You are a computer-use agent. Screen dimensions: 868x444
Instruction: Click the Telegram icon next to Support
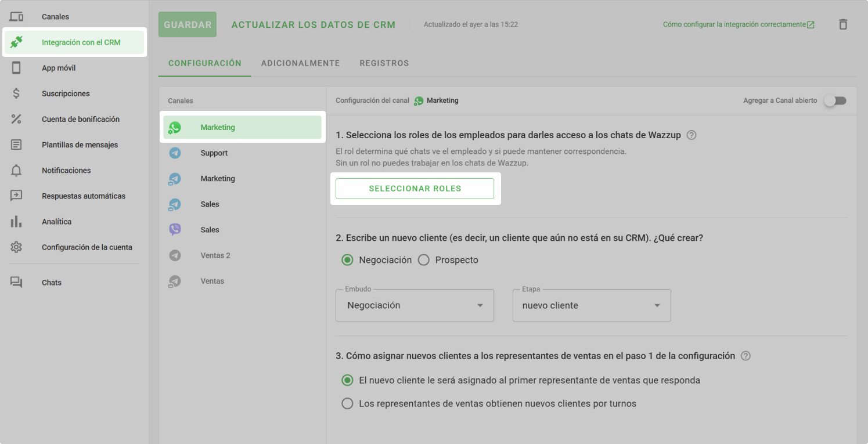pos(175,153)
